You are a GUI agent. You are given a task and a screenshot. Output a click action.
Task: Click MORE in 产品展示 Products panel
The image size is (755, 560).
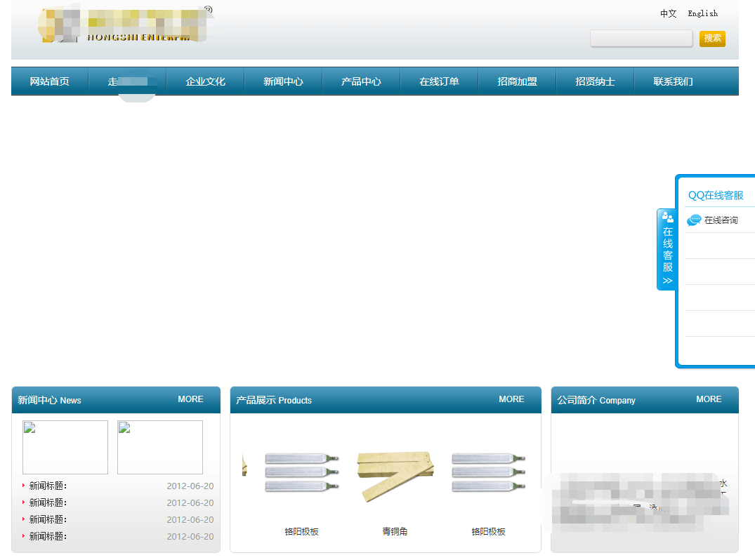point(511,399)
